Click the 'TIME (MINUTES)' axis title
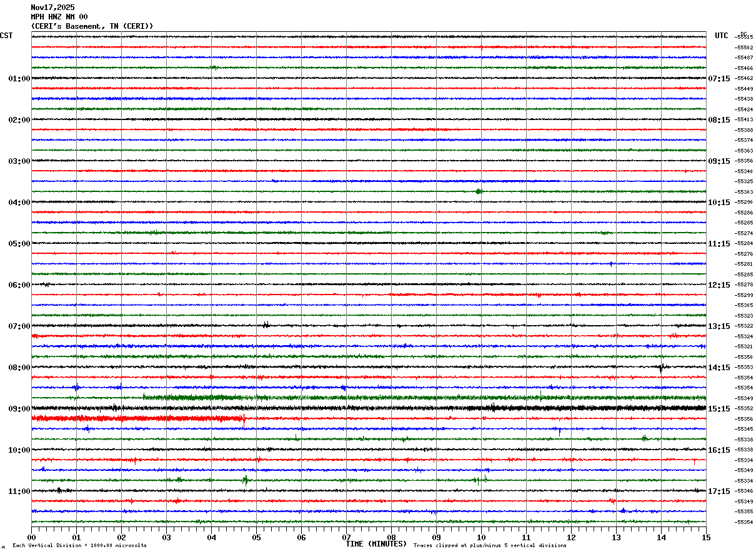 click(376, 544)
